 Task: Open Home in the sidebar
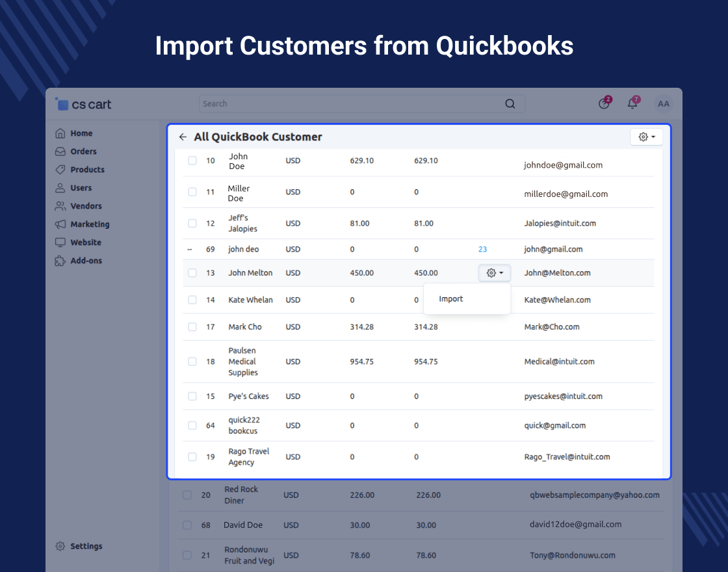[x=81, y=133]
